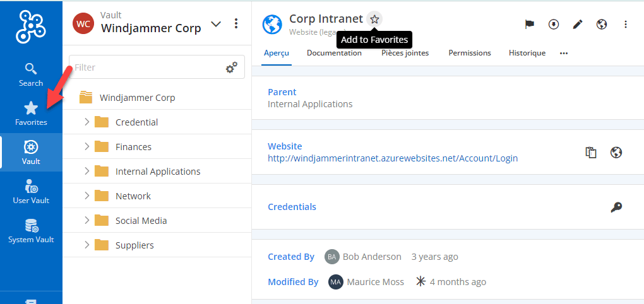The width and height of the screenshot is (644, 304).
Task: Open User Vault in sidebar
Action: (31, 192)
